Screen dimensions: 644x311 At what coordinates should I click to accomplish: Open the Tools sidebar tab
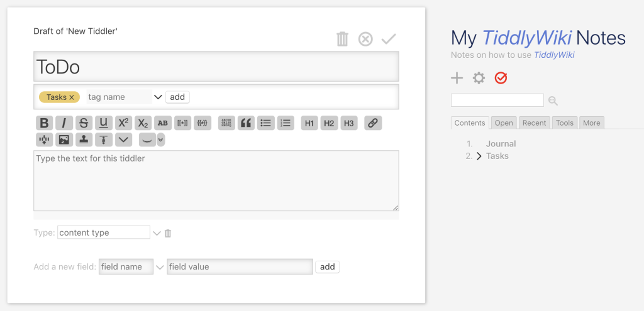point(564,123)
